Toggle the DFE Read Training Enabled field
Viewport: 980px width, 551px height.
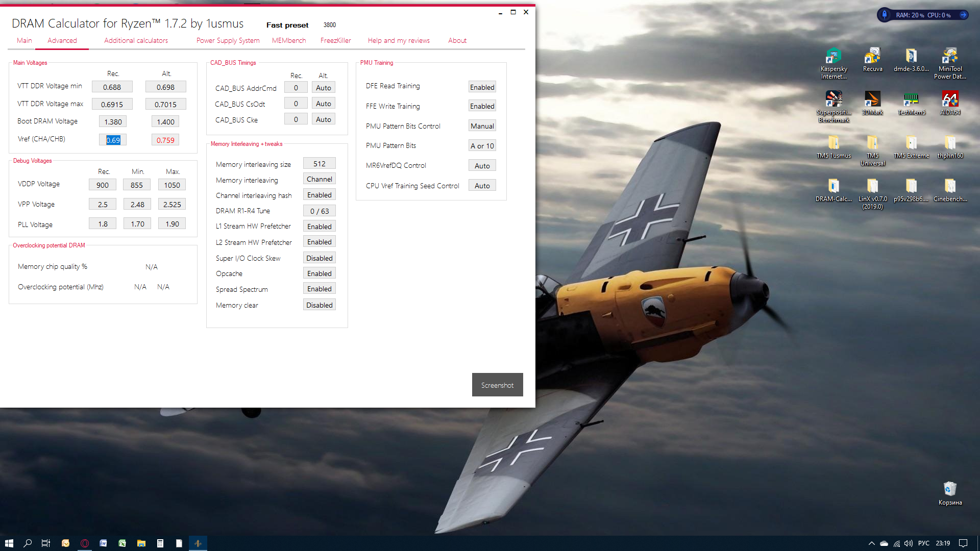click(482, 87)
